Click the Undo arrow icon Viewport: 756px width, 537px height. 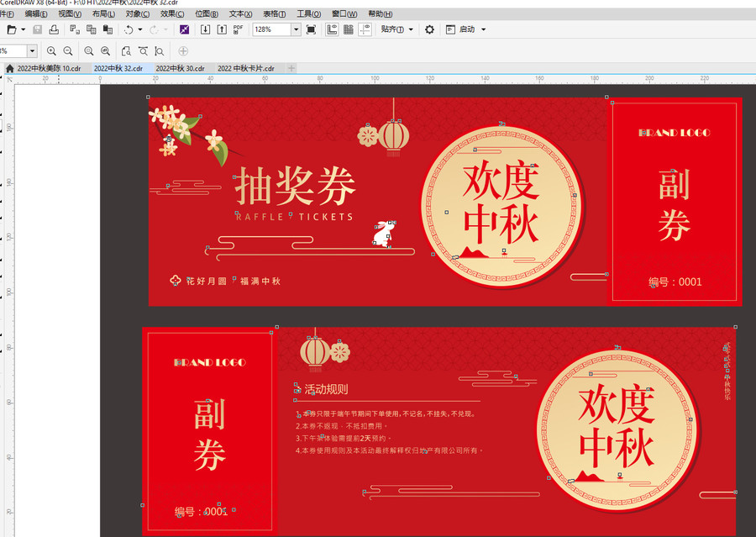(129, 29)
